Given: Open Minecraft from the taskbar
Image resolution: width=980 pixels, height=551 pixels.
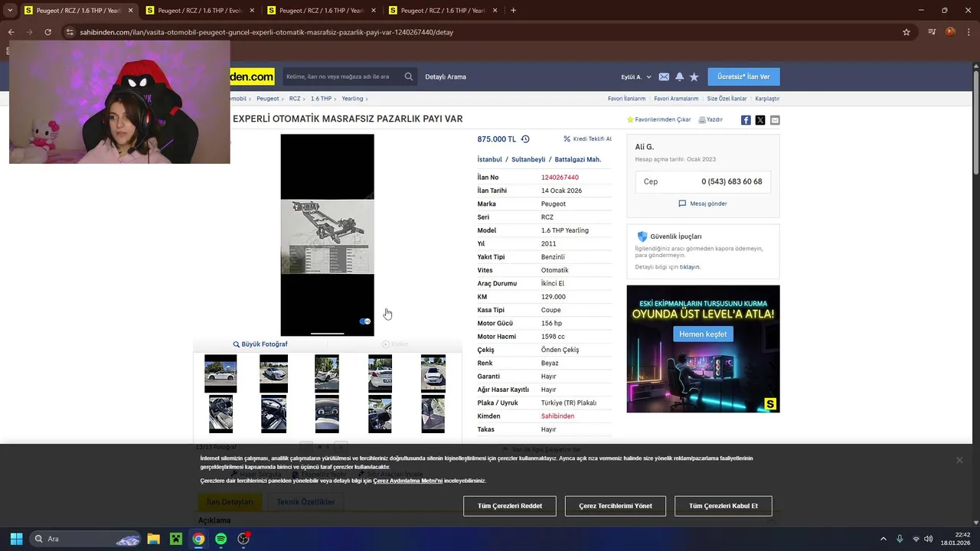Looking at the screenshot, I should click(176, 539).
